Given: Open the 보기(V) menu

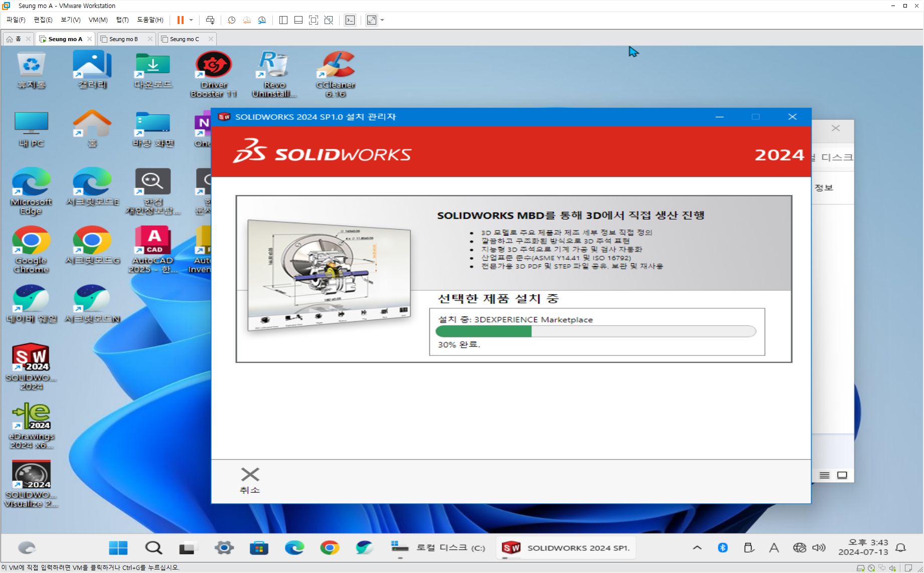Looking at the screenshot, I should [70, 20].
